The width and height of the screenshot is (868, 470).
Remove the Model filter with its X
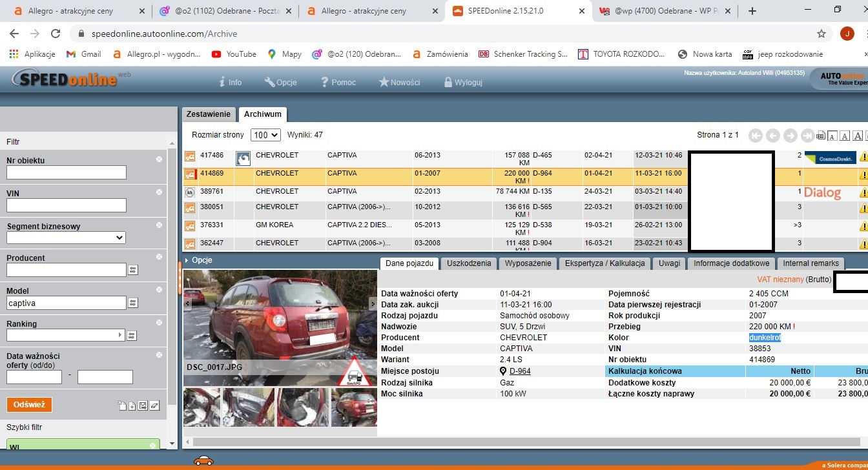(x=159, y=290)
